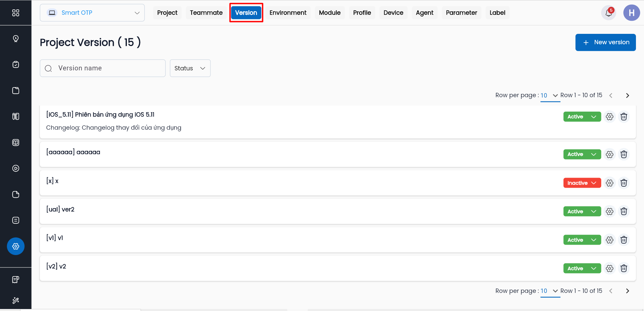Click the settings gear for iOS_5.11 version
This screenshot has width=644, height=311.
(x=609, y=117)
